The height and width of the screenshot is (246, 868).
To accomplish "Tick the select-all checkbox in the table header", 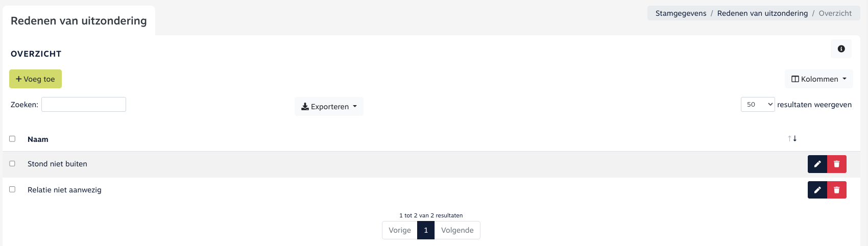I will (x=12, y=139).
